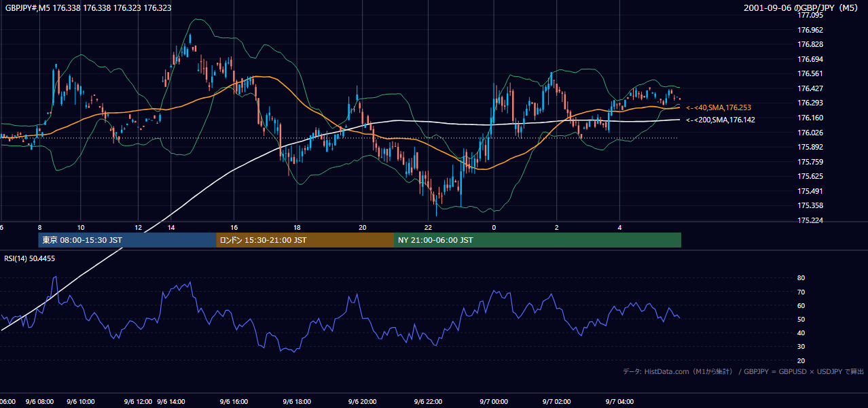Screen dimensions: 868x408
Task: Click hour label 10 under price chart
Action: (81, 227)
